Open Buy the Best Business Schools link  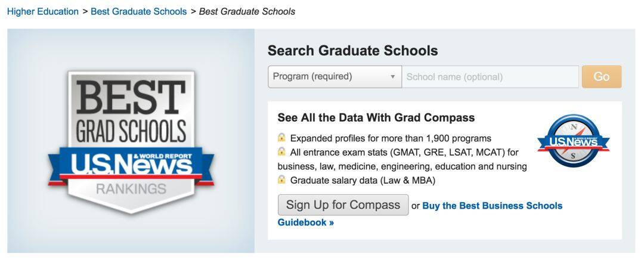[492, 206]
